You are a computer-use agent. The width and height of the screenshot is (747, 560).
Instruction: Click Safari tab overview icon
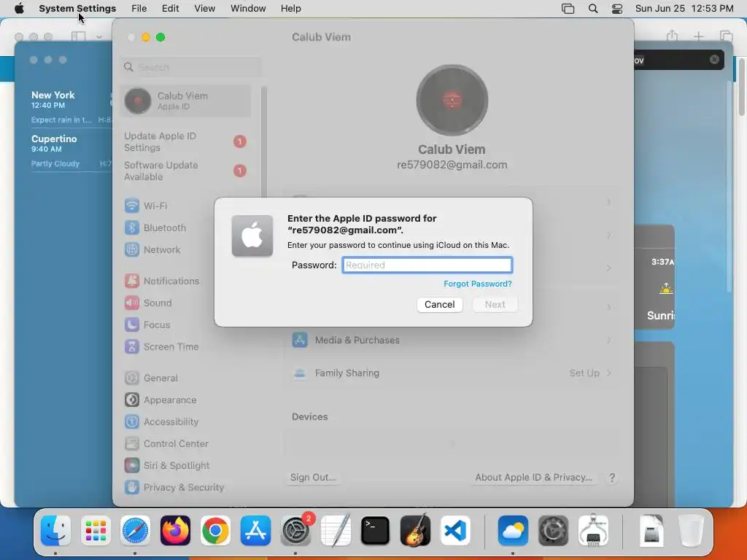point(726,36)
